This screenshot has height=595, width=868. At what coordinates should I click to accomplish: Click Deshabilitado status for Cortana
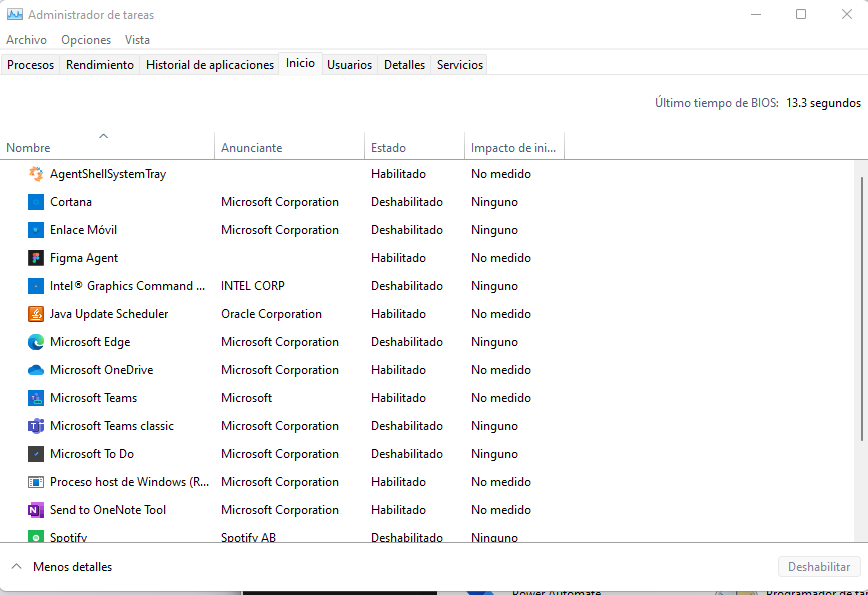[407, 202]
